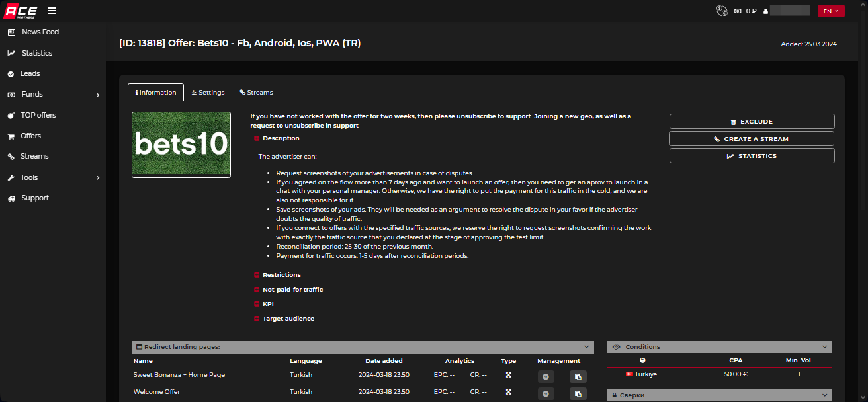Click the lock icon beside Сверки
The height and width of the screenshot is (402, 868).
615,395
